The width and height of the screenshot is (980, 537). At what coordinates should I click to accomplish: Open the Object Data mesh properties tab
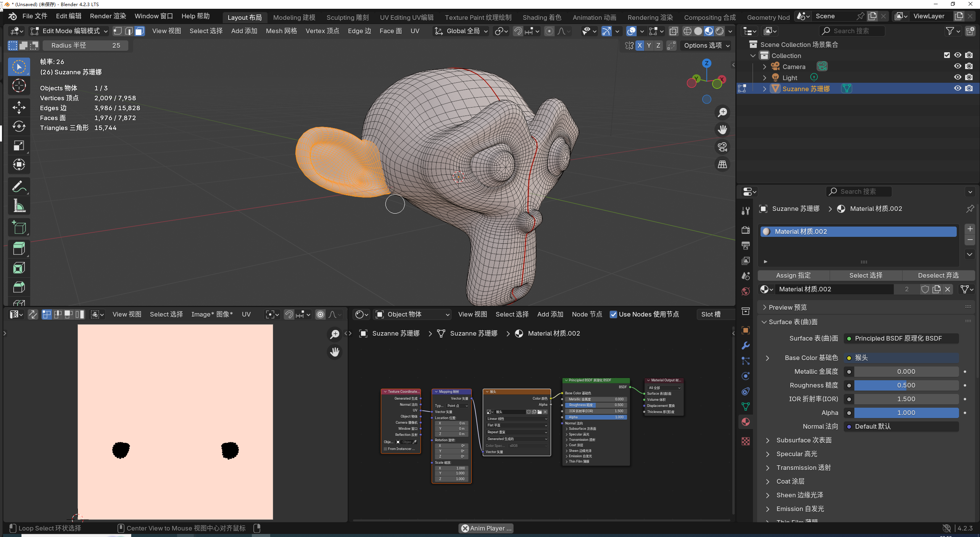(745, 407)
